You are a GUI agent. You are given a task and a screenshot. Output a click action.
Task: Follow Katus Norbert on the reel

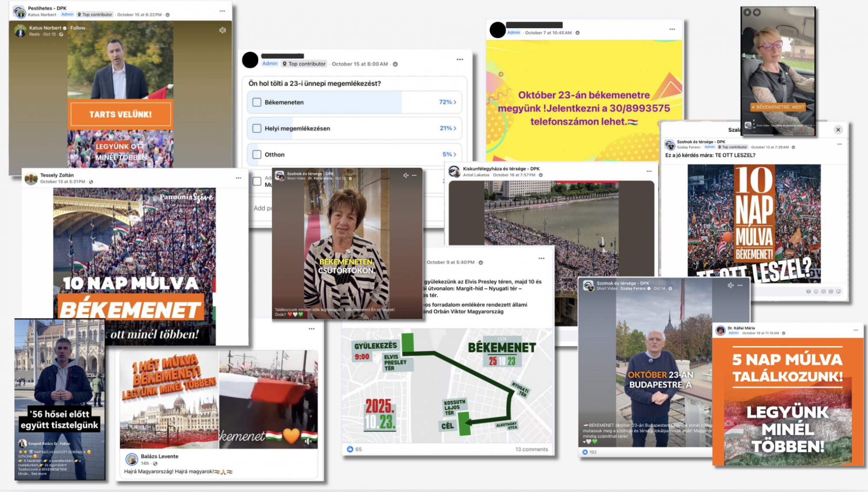(x=78, y=28)
